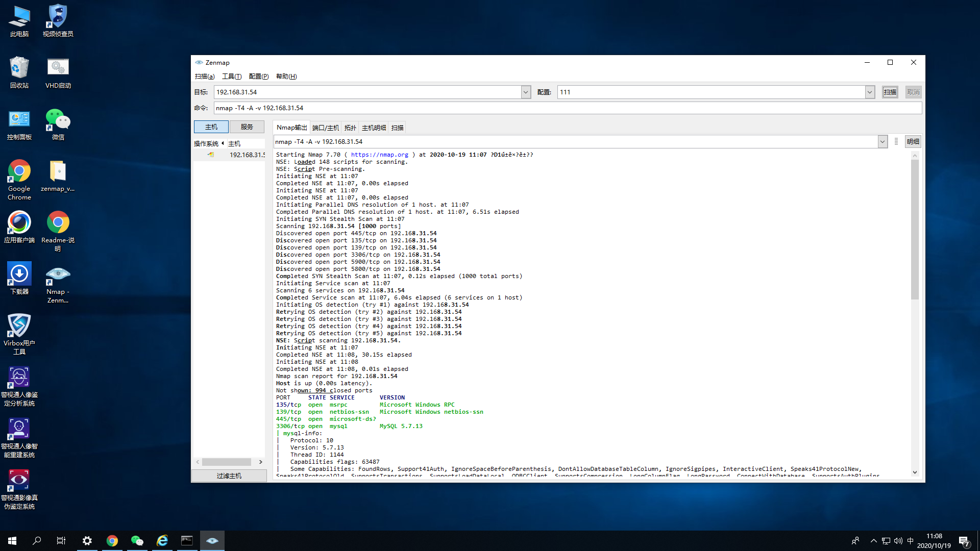Click the 命令 command input field
This screenshot has height=551, width=980.
click(x=567, y=108)
